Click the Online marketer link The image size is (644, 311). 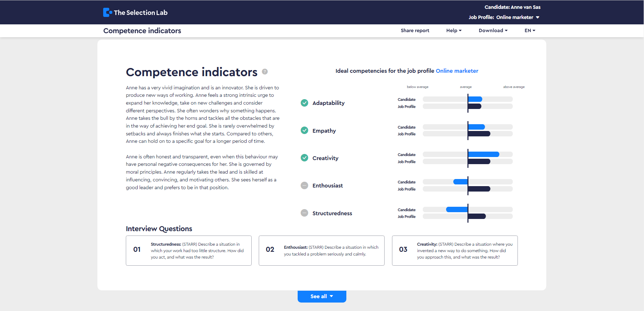point(457,71)
